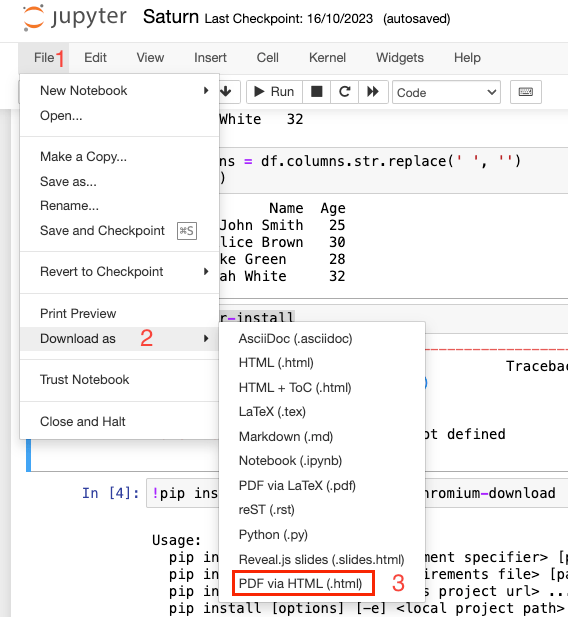The image size is (568, 617).
Task: Click the 'Usage:' output text
Action: (x=176, y=540)
